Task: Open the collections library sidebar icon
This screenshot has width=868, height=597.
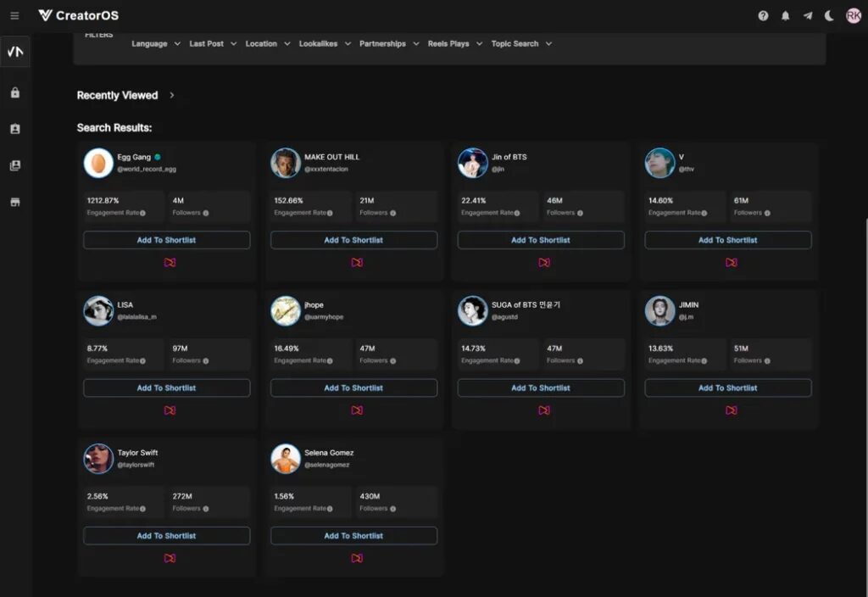Action: (15, 165)
